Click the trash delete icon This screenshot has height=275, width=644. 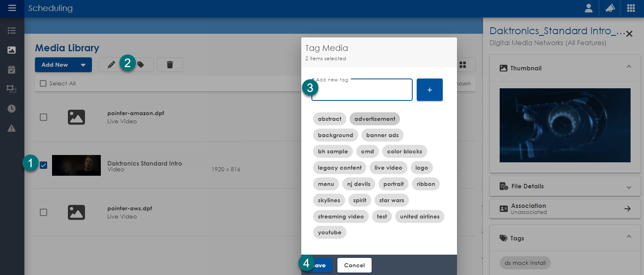(x=170, y=65)
